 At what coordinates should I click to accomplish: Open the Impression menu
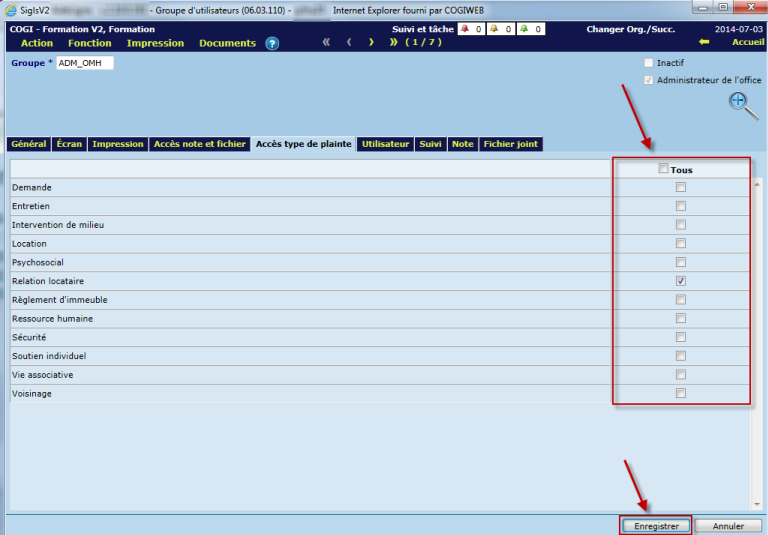[x=155, y=43]
